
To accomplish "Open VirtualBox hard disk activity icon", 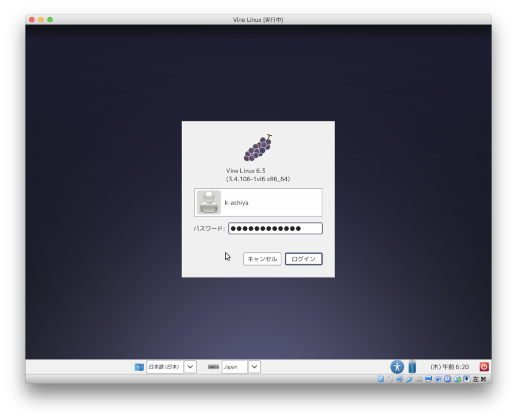I will pos(381,379).
